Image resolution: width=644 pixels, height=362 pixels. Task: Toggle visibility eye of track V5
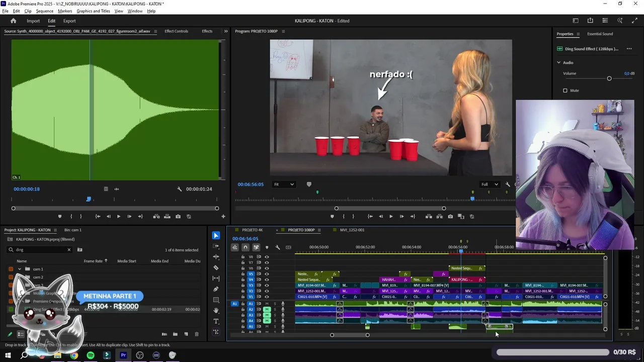(267, 274)
